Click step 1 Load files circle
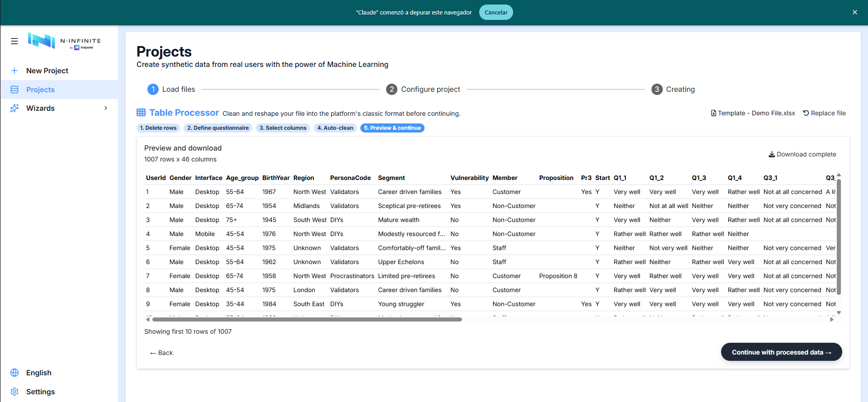Viewport: 868px width, 402px height. tap(153, 90)
